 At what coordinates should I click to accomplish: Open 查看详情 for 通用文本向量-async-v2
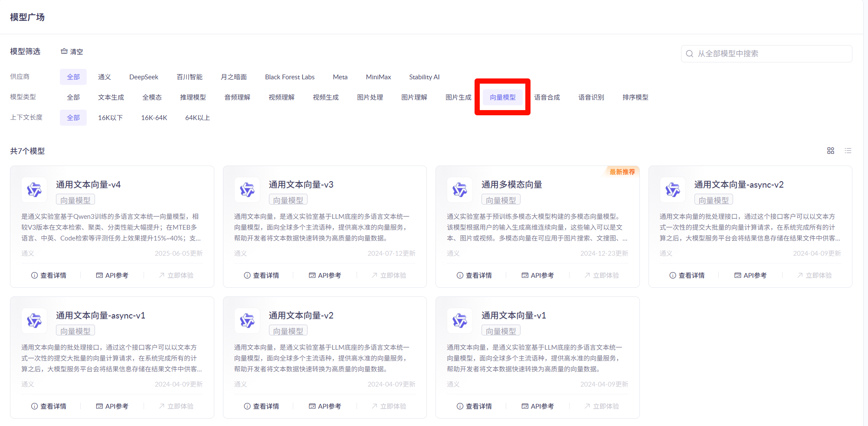(x=687, y=276)
